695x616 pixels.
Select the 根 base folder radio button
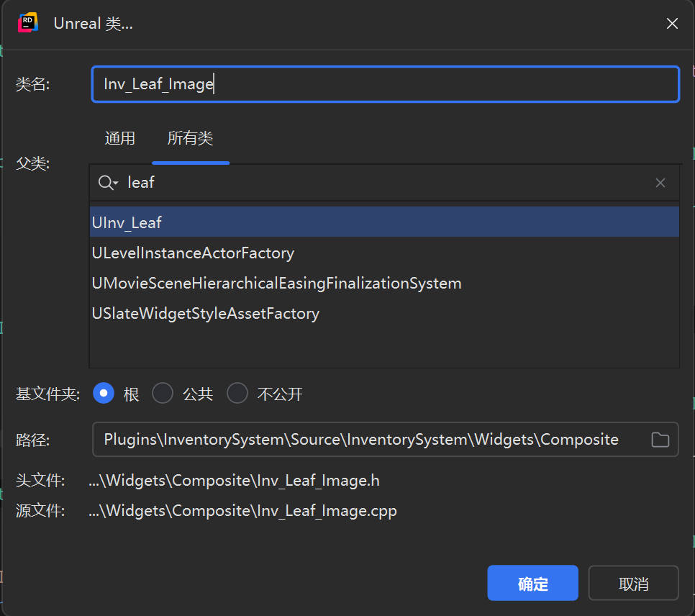coord(104,394)
